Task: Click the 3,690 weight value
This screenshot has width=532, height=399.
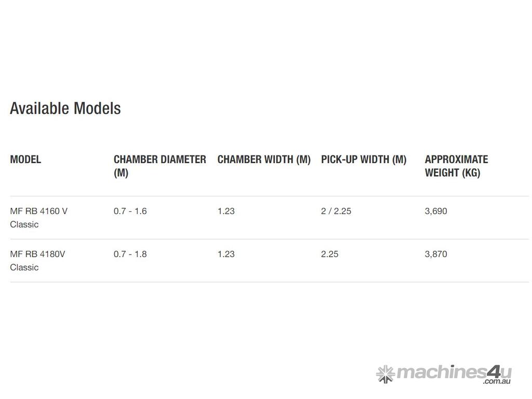Action: pyautogui.click(x=436, y=211)
